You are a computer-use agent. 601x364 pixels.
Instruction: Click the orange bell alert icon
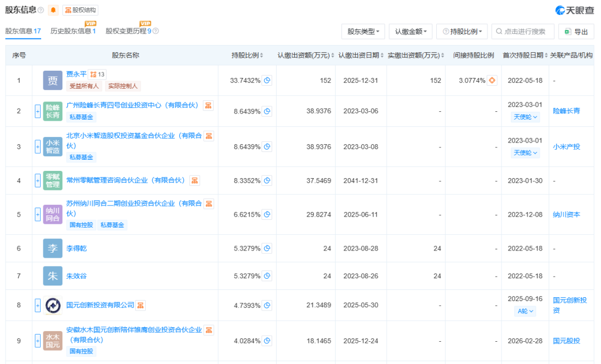(53, 10)
